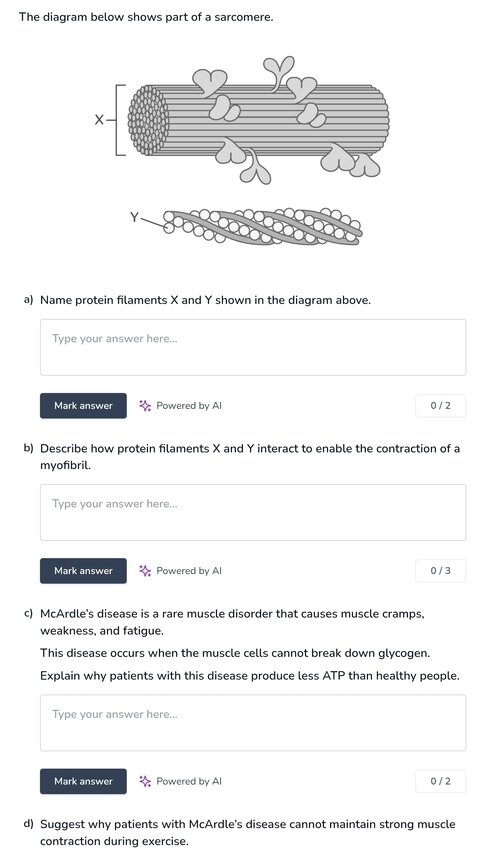This screenshot has width=500, height=859.
Task: Click the AI sparkle icon under question a
Action: coord(145,405)
